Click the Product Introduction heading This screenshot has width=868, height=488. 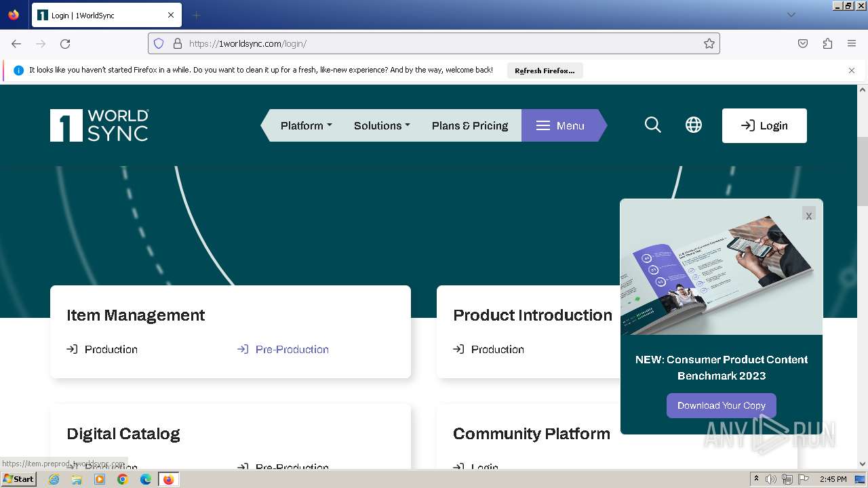(x=532, y=315)
